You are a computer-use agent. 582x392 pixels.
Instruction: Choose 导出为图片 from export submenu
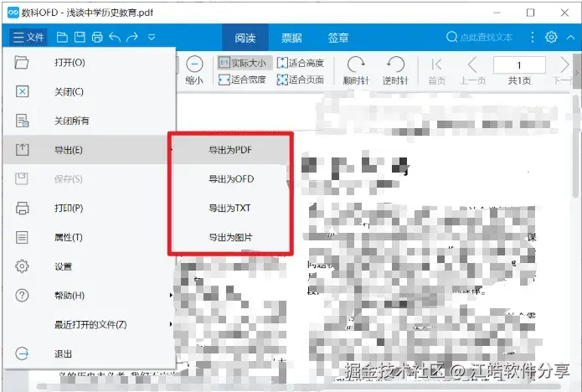(230, 237)
